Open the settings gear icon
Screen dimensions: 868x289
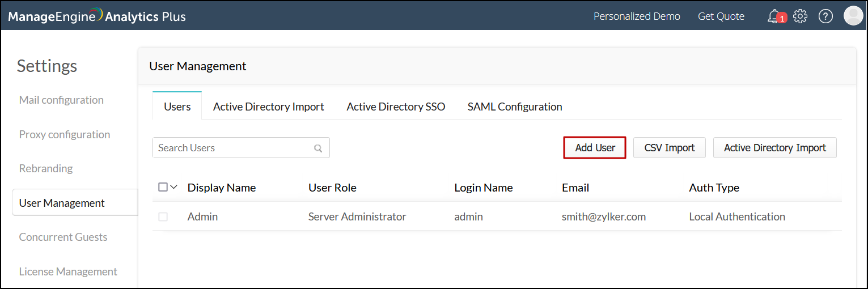[800, 16]
